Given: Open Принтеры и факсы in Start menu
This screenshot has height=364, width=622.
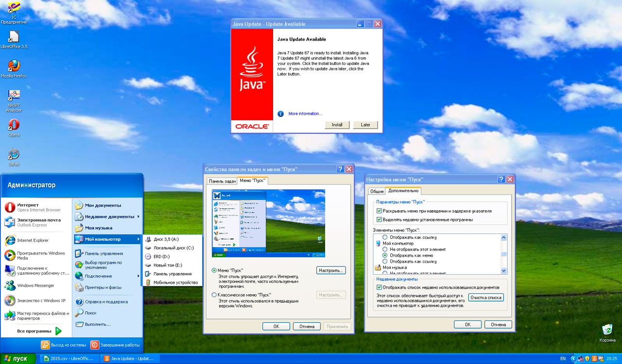Looking at the screenshot, I should point(107,287).
